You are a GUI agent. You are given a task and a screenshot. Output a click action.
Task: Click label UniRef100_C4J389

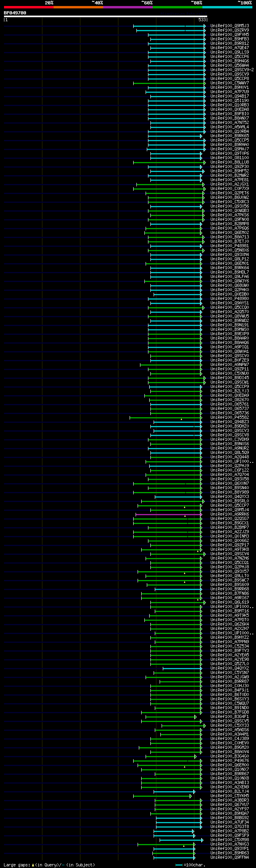pyautogui.click(x=230, y=738)
